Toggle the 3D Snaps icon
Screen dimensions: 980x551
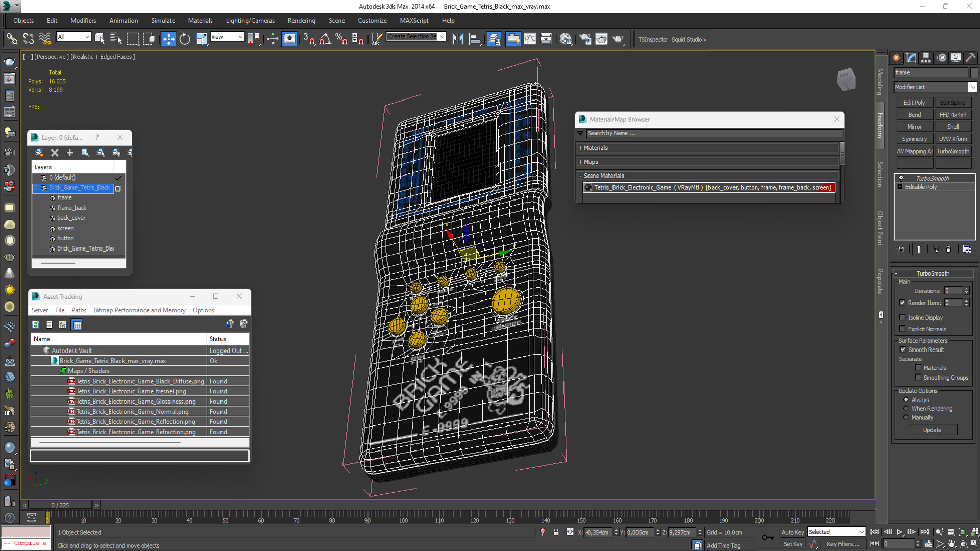coord(308,39)
